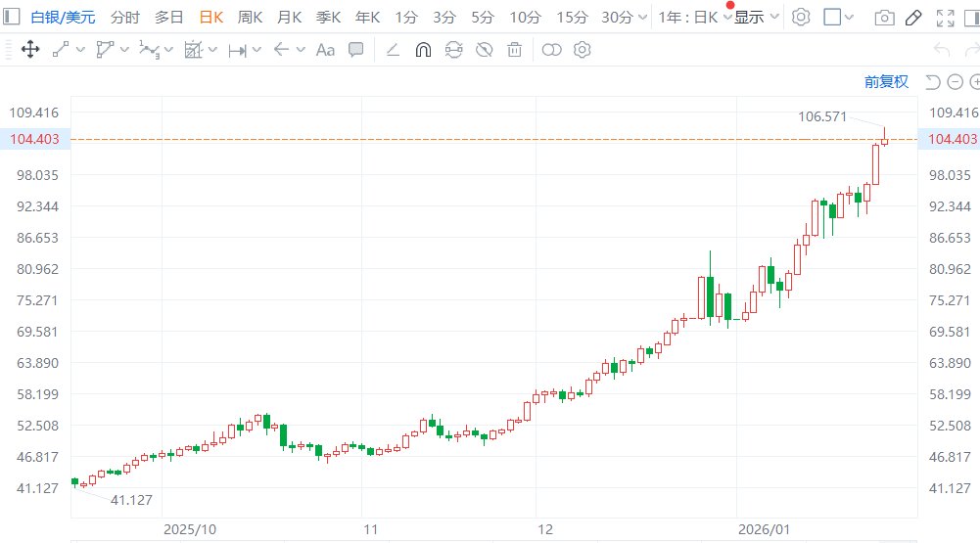
Task: Click the 前复权 adjustment link
Action: point(886,81)
